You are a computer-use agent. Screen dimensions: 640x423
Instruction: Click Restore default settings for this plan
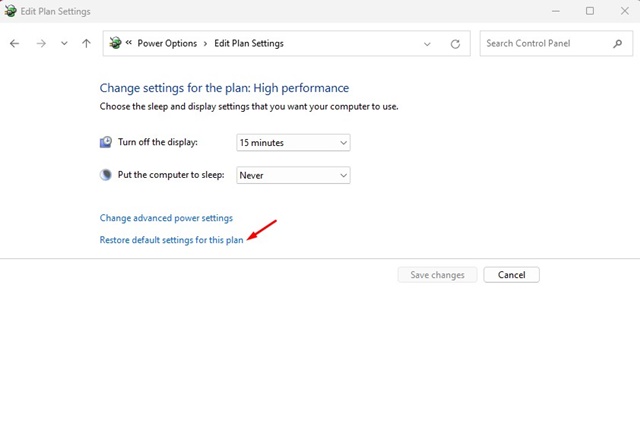click(171, 240)
